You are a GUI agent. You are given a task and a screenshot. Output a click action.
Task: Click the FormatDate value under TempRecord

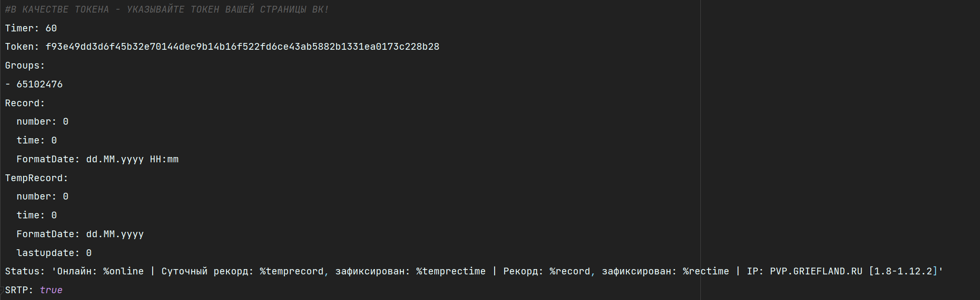(x=114, y=234)
